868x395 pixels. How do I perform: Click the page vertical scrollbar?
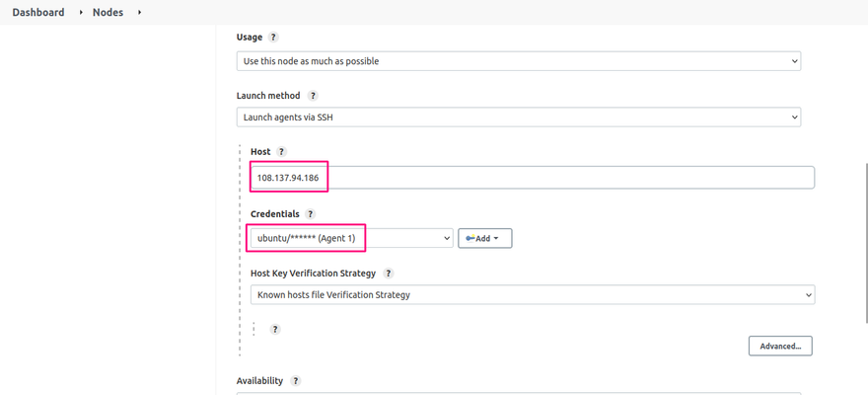click(865, 243)
